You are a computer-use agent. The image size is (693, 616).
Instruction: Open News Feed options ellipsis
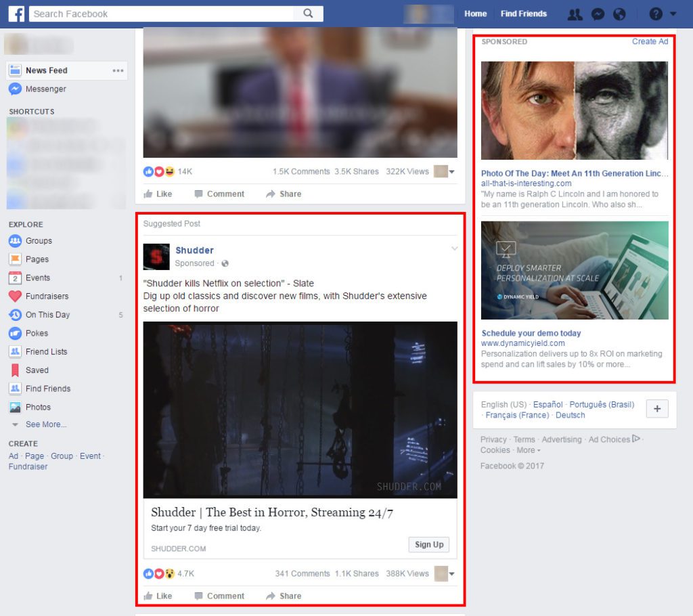click(118, 71)
